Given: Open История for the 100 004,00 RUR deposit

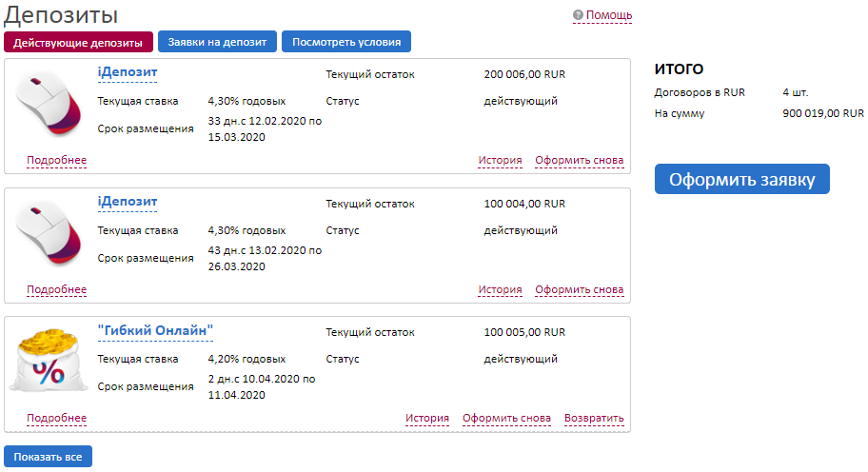Looking at the screenshot, I should [501, 289].
